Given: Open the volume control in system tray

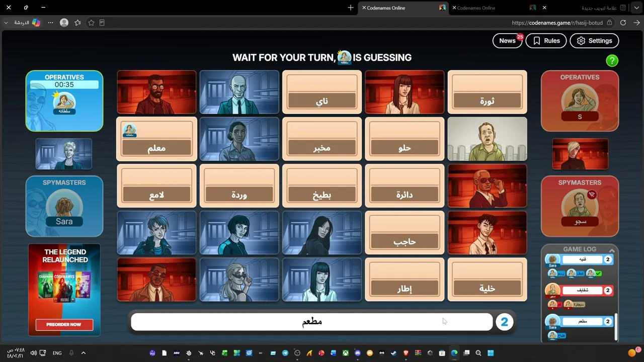Looking at the screenshot, I should coord(33,353).
